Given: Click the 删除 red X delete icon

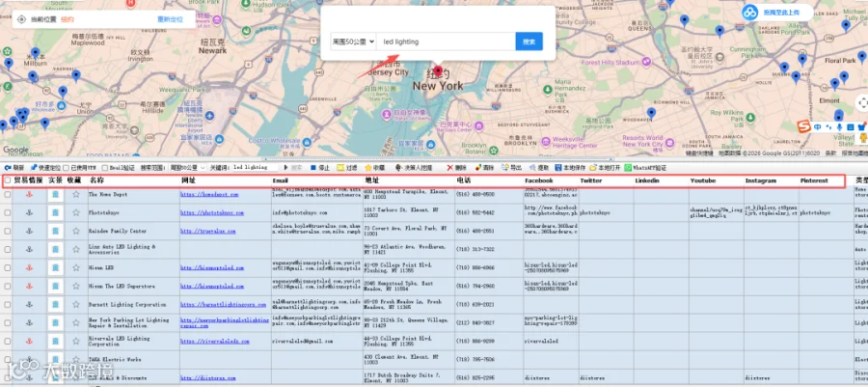Looking at the screenshot, I should click(450, 167).
